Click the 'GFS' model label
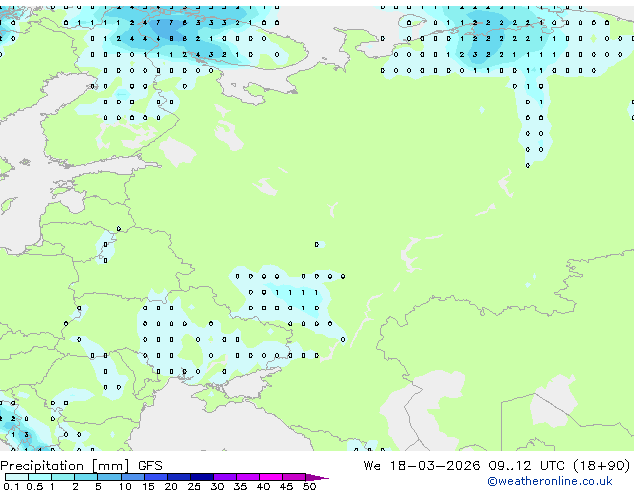Viewport: 634px width, 490px height. [x=150, y=466]
